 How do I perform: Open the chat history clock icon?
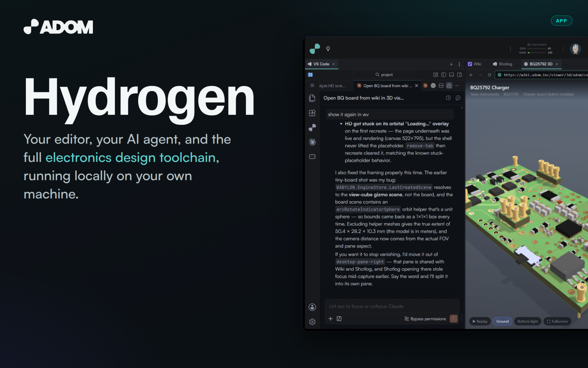tap(448, 98)
